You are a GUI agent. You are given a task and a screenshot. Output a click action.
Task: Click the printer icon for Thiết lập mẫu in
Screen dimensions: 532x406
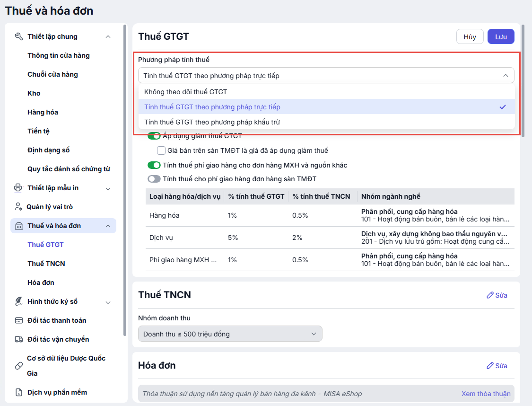[x=19, y=188]
